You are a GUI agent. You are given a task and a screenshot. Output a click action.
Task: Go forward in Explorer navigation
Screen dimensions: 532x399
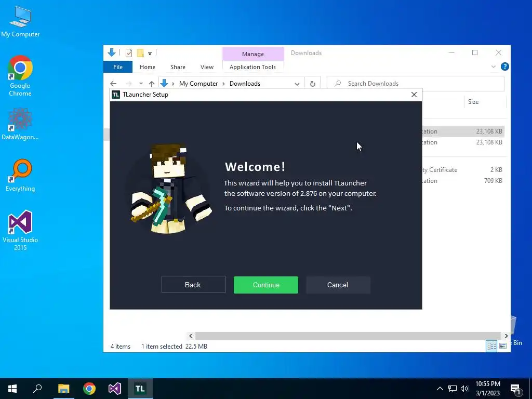click(x=129, y=84)
